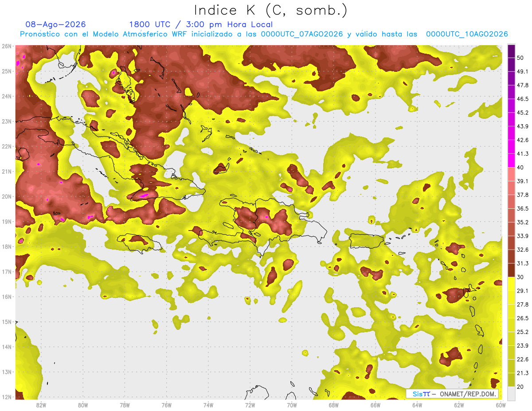Screen dimensions: 532x411
Task: Pick the gray color scale segment below 20
Action: [511, 393]
